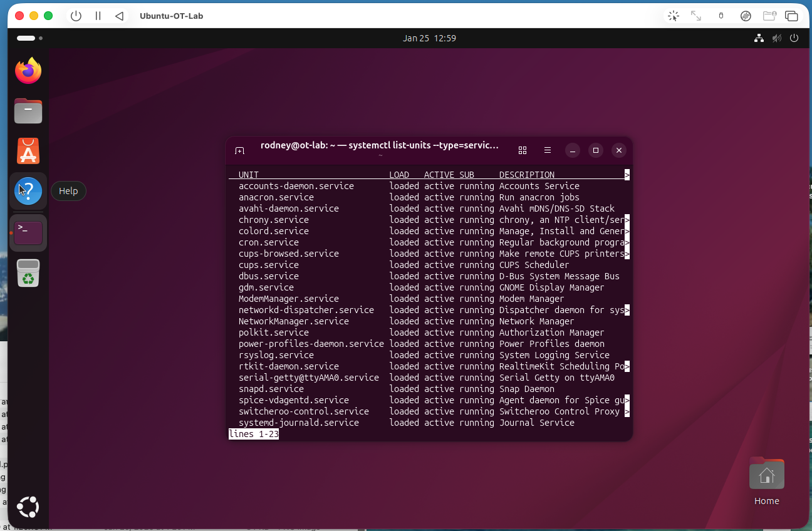Open the Trash from the dock
Image resolution: width=812 pixels, height=531 pixels.
pos(28,274)
